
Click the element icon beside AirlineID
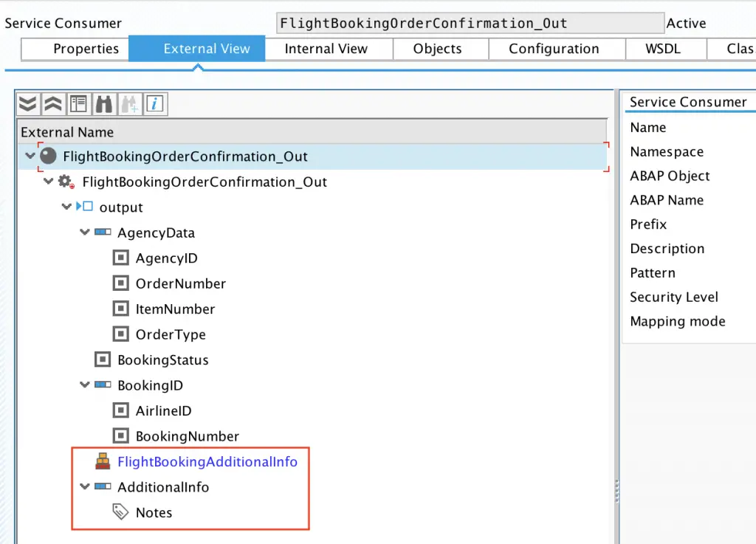click(120, 410)
